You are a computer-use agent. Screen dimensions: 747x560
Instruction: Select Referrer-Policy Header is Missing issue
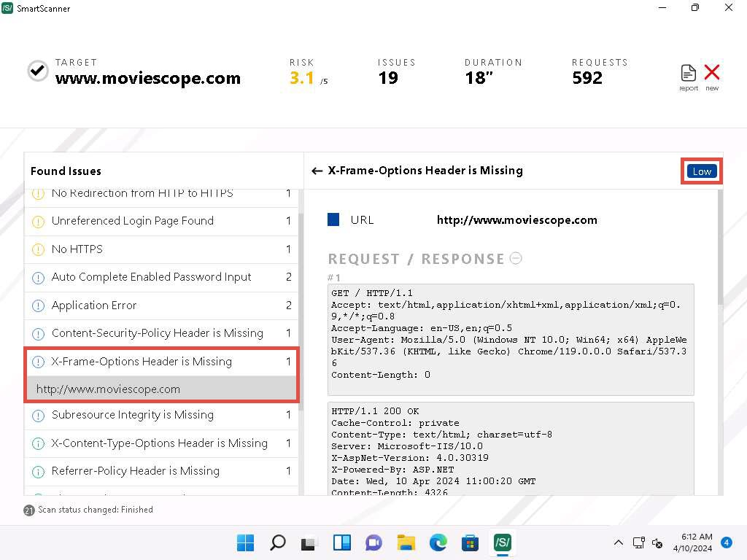tap(135, 471)
